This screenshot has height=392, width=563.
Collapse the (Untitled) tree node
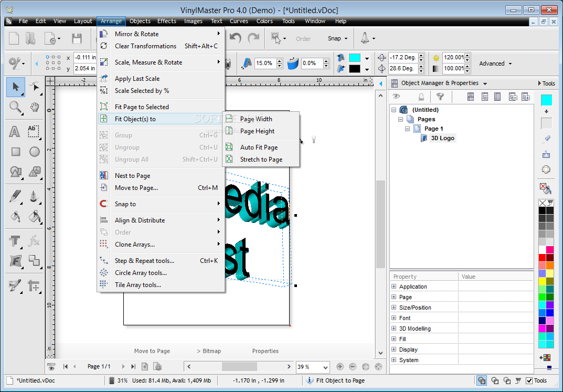click(394, 110)
